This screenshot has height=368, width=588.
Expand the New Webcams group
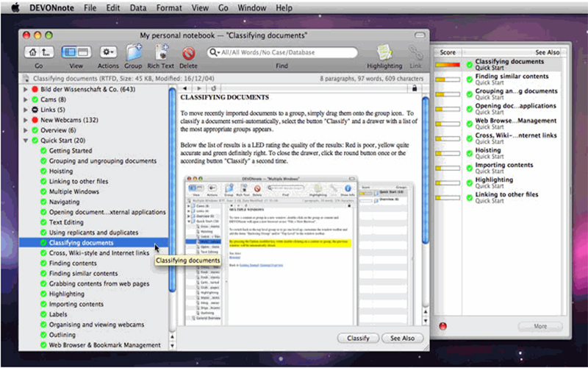click(26, 120)
